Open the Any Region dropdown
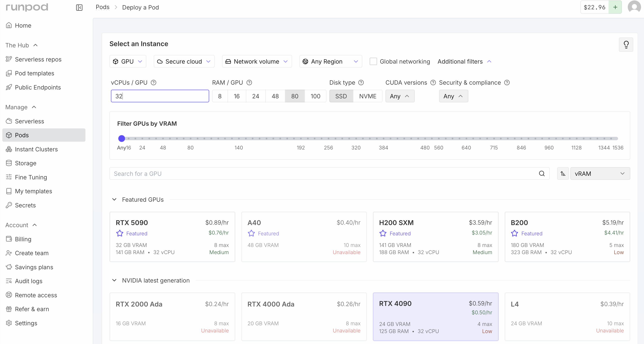This screenshot has width=644, height=344. pyautogui.click(x=330, y=61)
